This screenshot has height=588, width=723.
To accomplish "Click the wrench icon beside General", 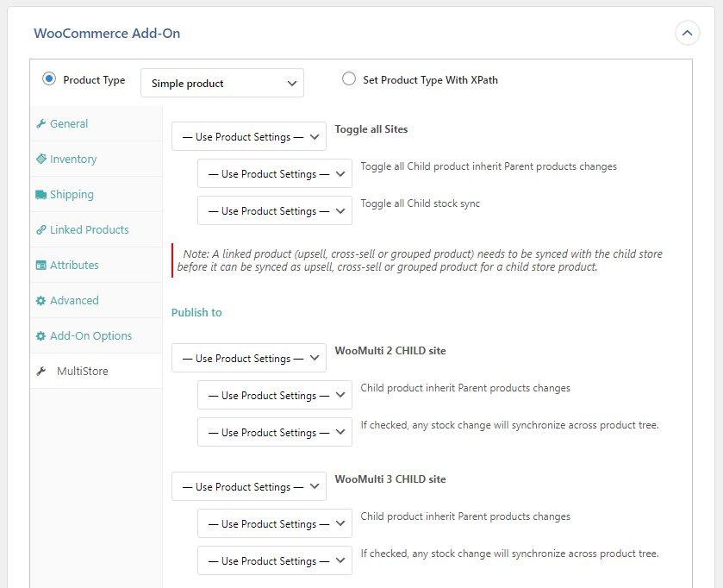I will click(x=41, y=124).
